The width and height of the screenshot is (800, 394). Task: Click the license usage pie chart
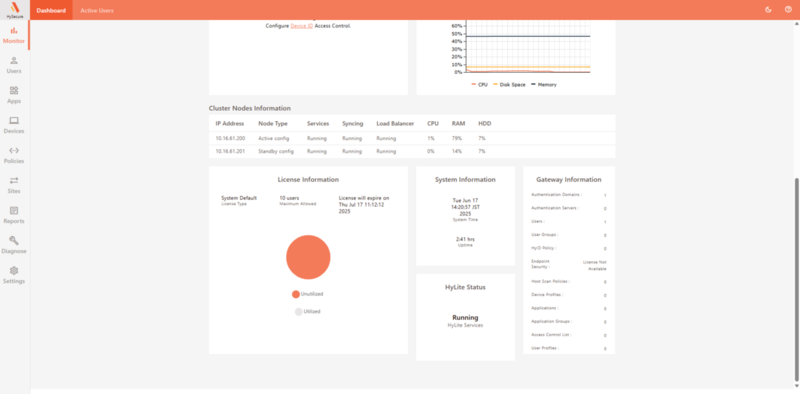(308, 257)
